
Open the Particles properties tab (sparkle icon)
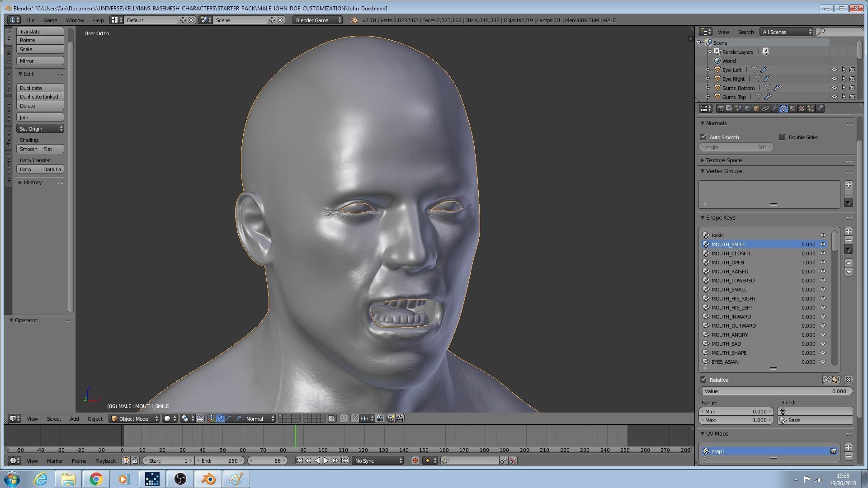[x=811, y=108]
